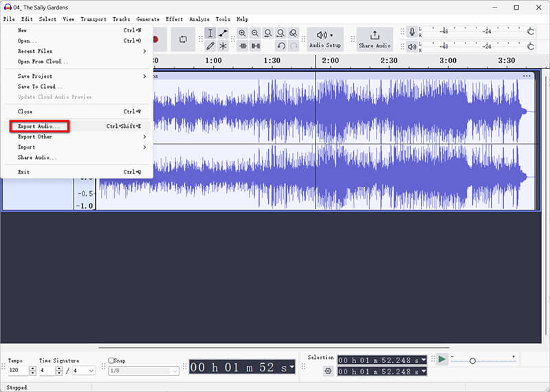Adjust the playback speed slider
This screenshot has width=550, height=392.
click(472, 361)
